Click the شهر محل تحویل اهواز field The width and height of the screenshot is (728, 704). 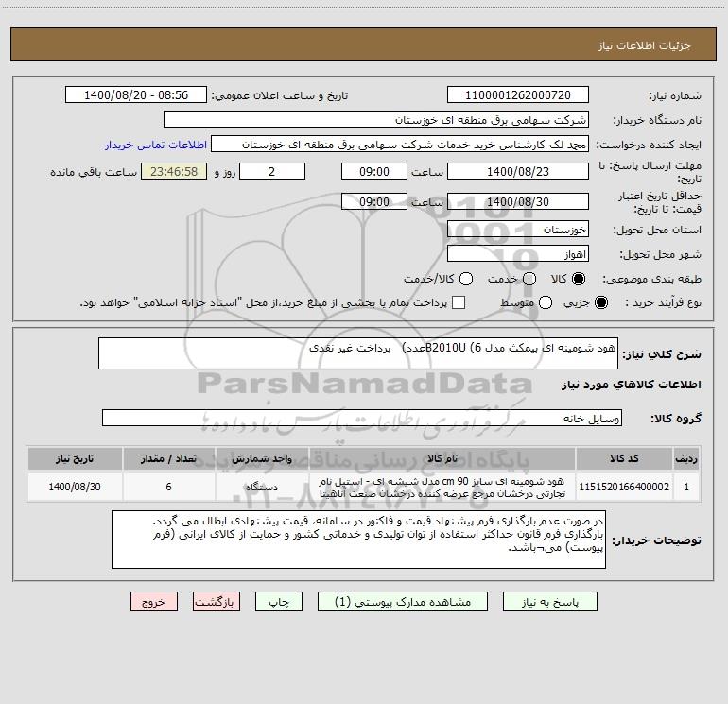click(x=518, y=253)
